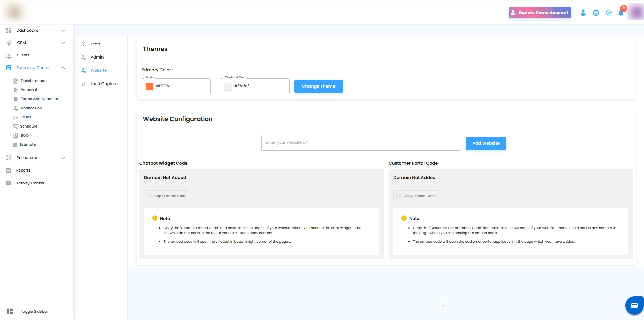Viewport: 644px width, 320px height.
Task: Click the Dashboard grid icon
Action: point(9,30)
